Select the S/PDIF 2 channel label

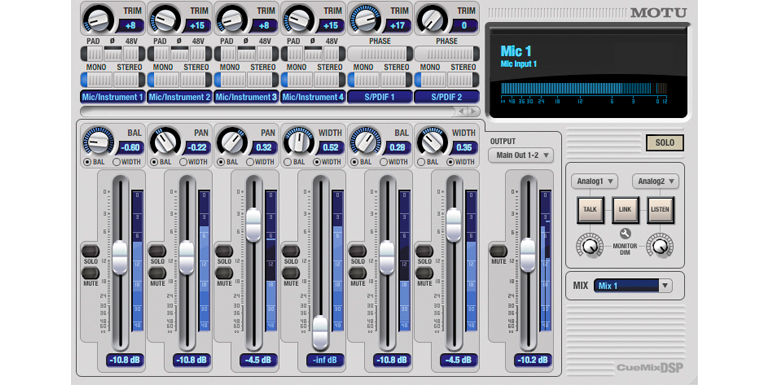pyautogui.click(x=447, y=97)
